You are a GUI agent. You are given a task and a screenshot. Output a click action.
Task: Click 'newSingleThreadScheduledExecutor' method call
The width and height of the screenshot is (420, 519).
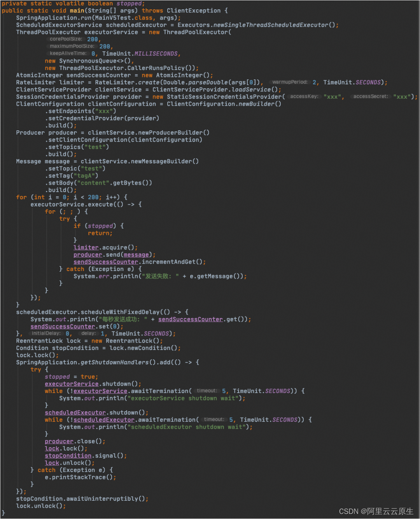click(x=271, y=25)
